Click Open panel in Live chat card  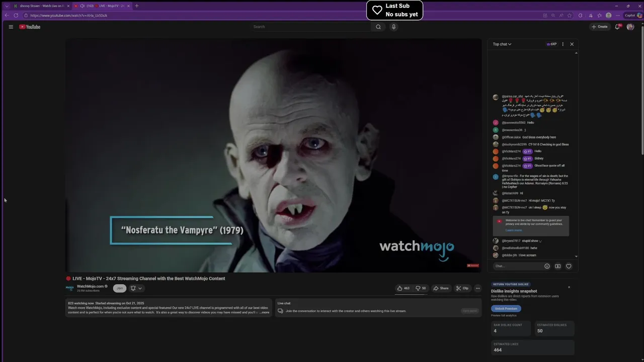[469, 311]
